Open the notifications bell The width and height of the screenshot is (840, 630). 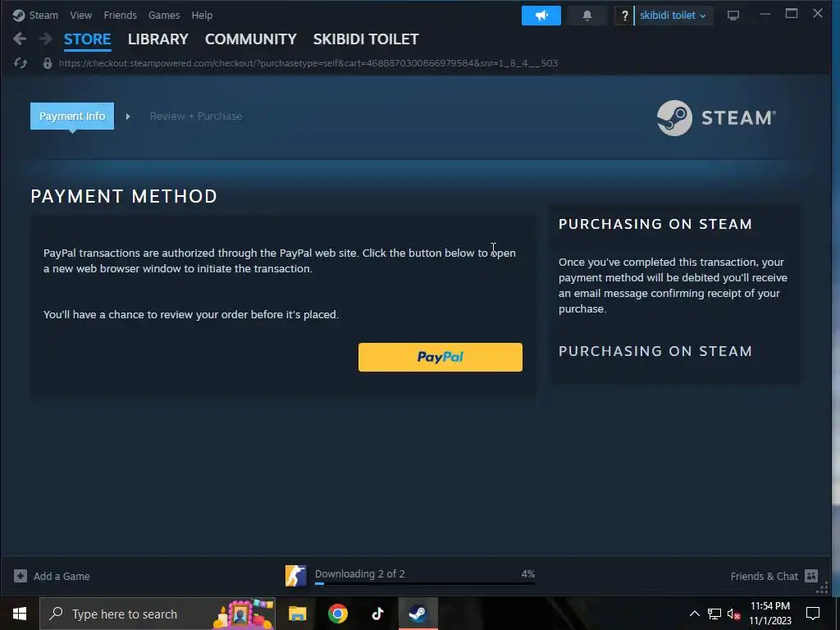[587, 16]
